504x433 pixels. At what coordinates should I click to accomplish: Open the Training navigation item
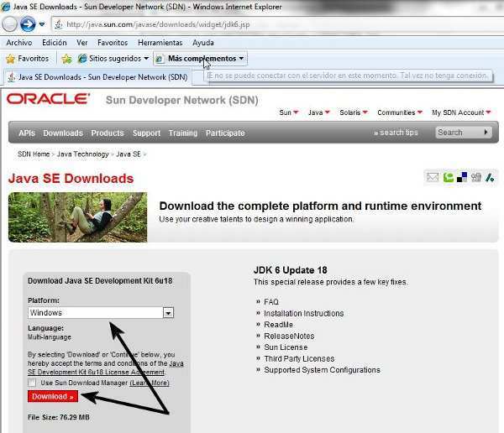click(183, 133)
